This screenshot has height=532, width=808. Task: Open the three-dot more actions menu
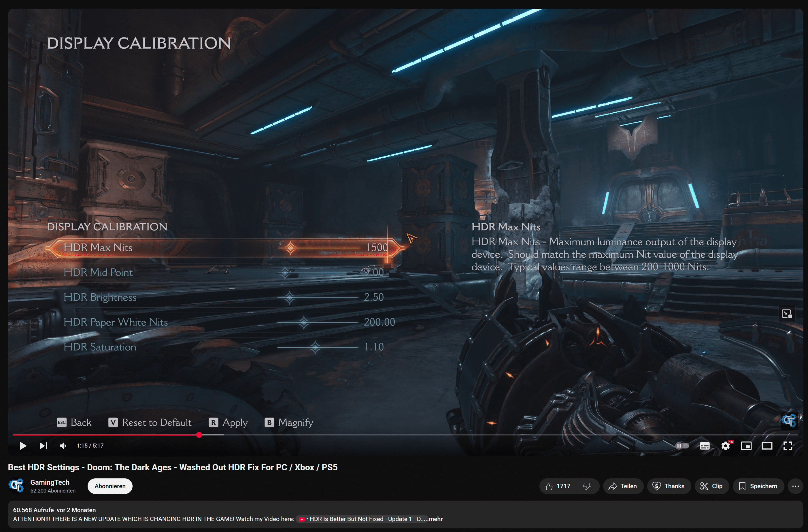click(795, 486)
